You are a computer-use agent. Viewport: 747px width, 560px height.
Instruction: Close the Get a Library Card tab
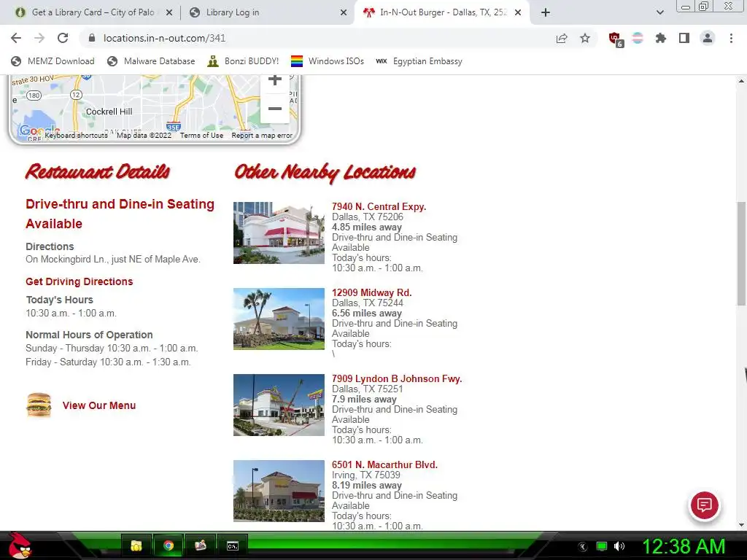(x=169, y=13)
